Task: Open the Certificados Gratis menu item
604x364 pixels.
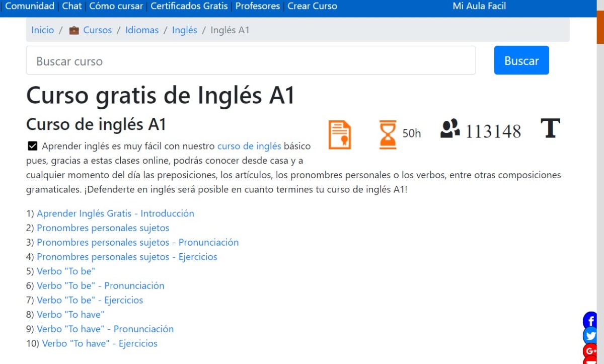Action: 189,6
